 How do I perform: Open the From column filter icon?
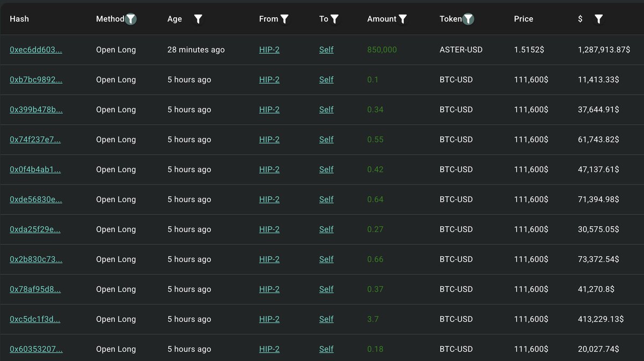pyautogui.click(x=284, y=19)
